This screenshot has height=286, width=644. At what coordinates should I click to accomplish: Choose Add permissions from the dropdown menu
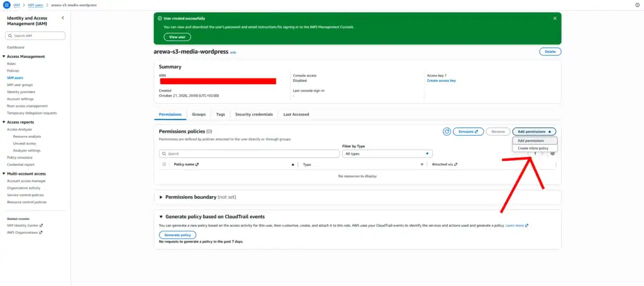click(535, 141)
